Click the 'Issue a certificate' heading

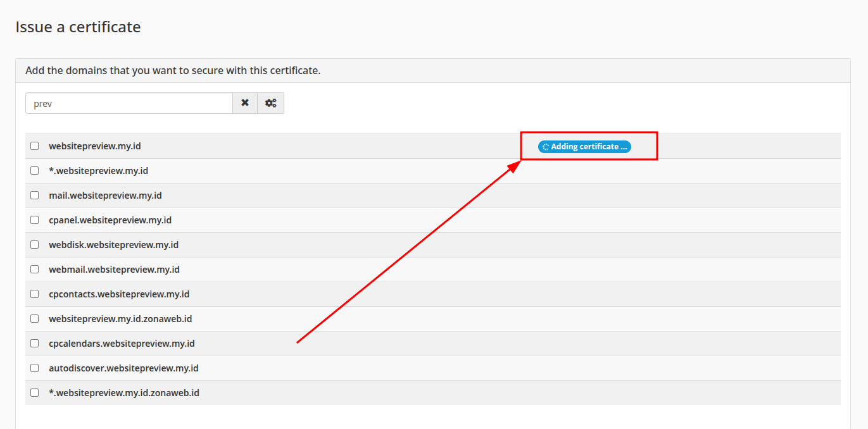pos(78,27)
